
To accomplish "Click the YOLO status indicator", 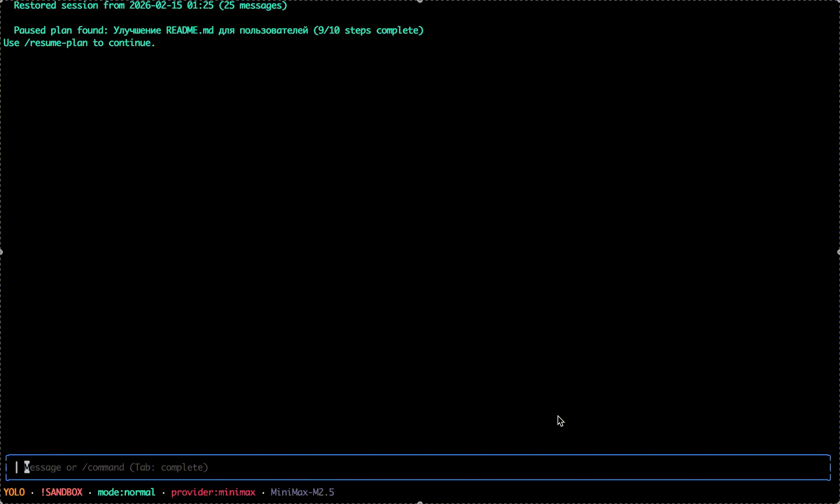I will click(x=14, y=492).
